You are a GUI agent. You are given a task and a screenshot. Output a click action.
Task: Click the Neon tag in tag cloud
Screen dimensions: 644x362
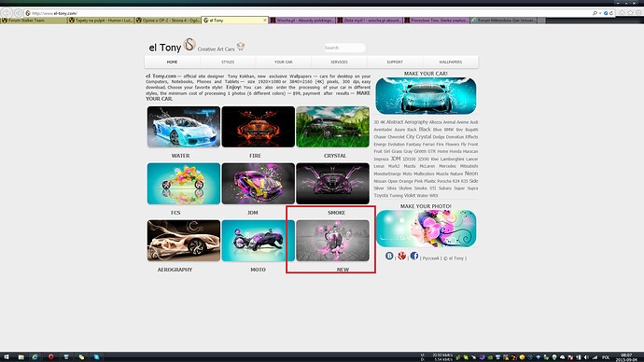coord(471,174)
